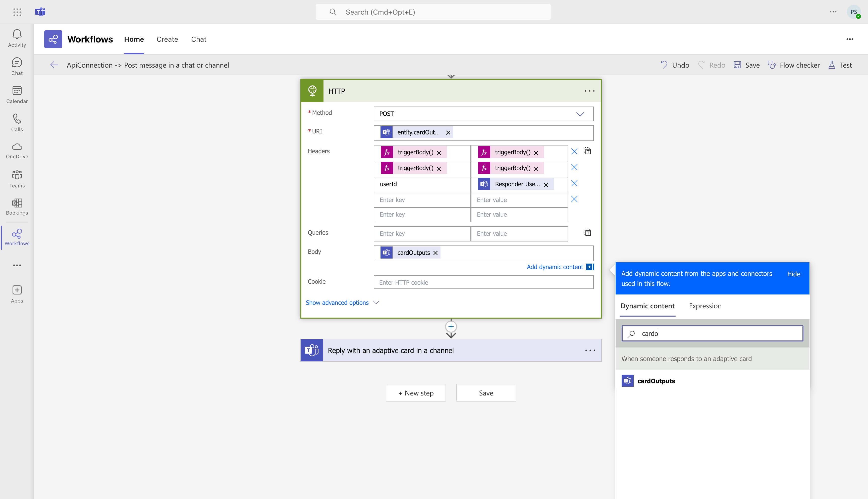Viewport: 868px width, 499px height.
Task: Open Workflows app more options ellipsis
Action: (x=849, y=39)
